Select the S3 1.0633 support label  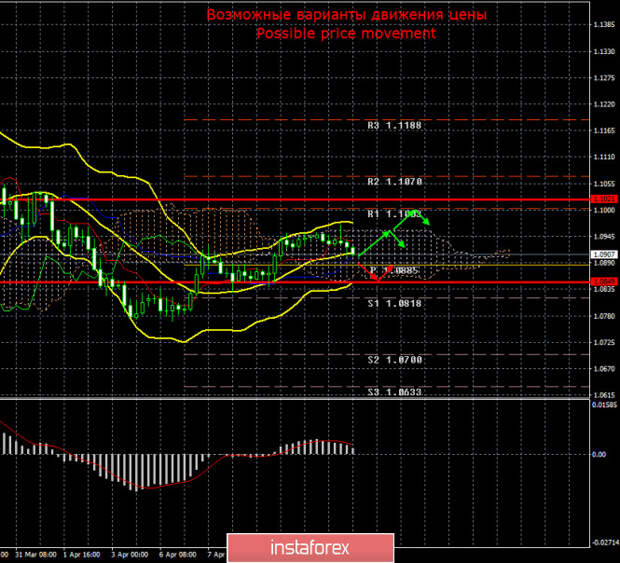394,392
